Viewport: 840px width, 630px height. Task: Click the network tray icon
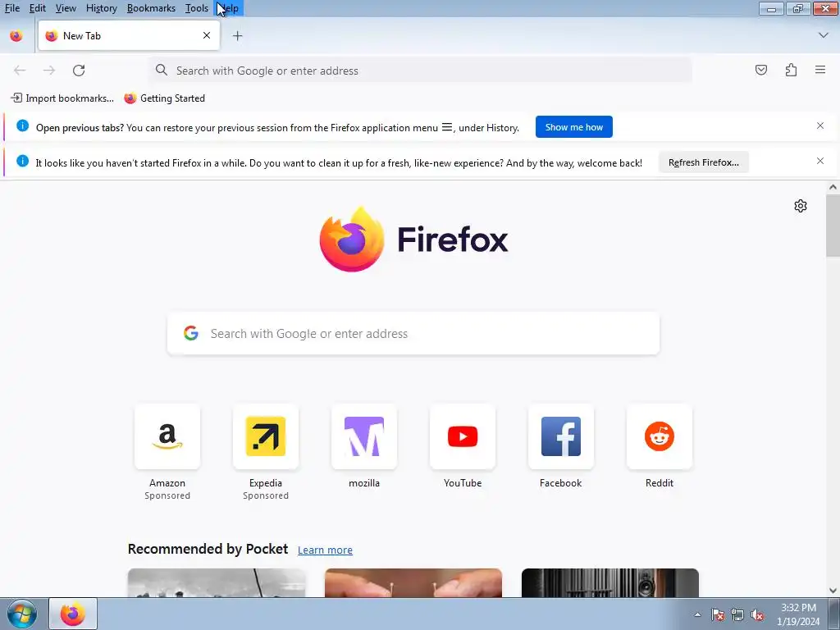coord(737,614)
